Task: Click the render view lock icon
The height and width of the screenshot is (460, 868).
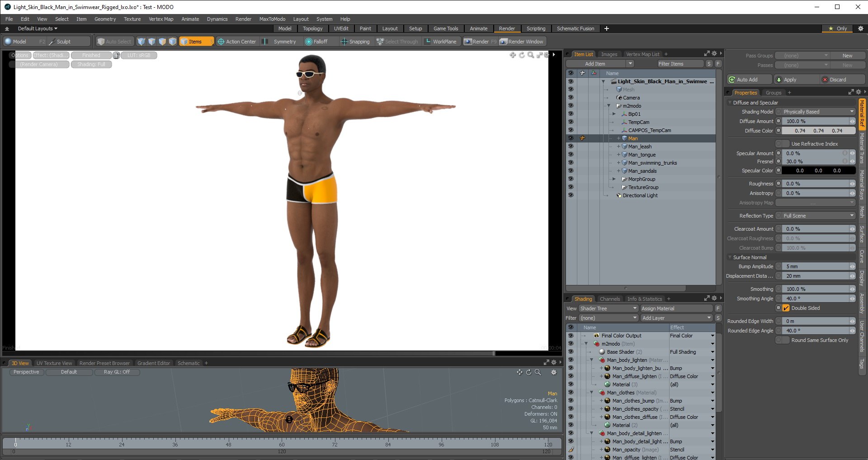Action: click(x=116, y=55)
